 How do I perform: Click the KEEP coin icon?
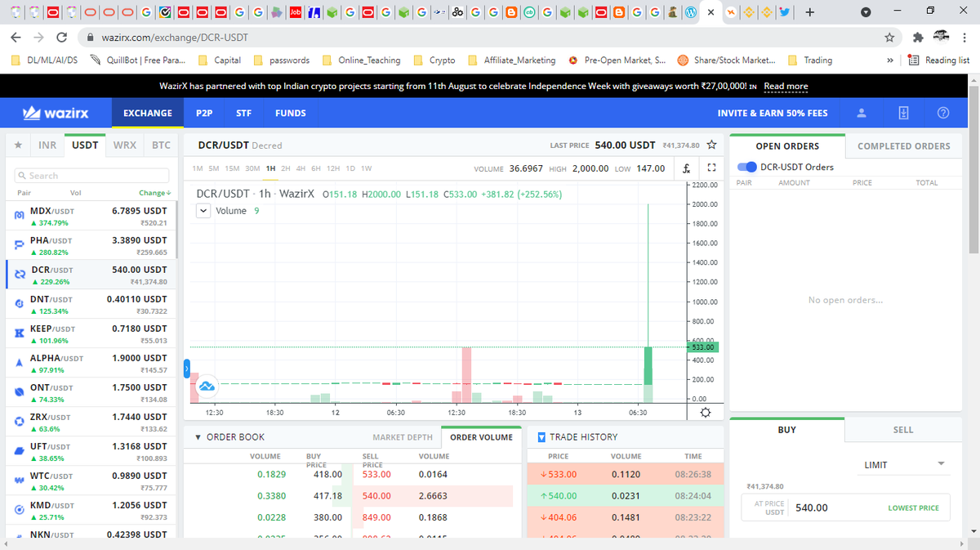(19, 334)
